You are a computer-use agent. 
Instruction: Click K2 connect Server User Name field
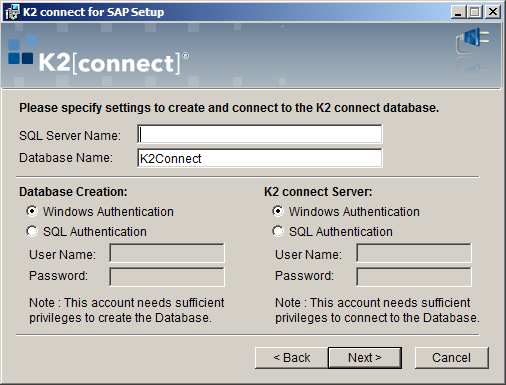click(414, 253)
